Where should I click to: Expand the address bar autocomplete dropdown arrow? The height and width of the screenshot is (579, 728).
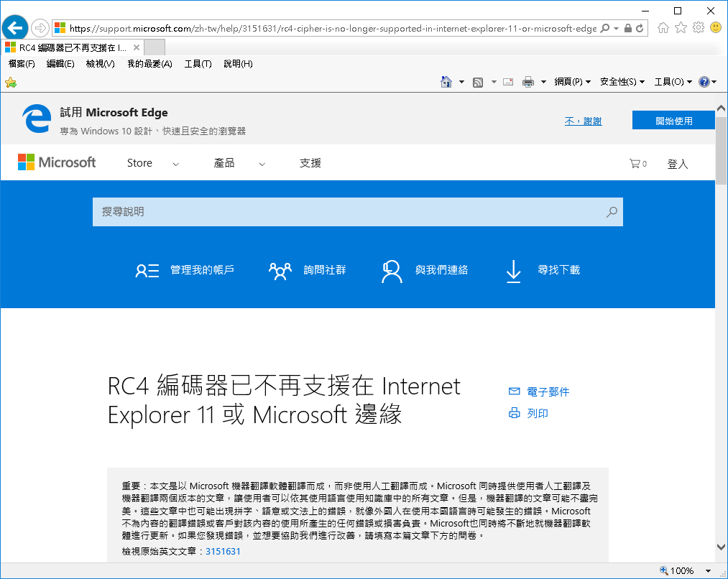click(616, 28)
